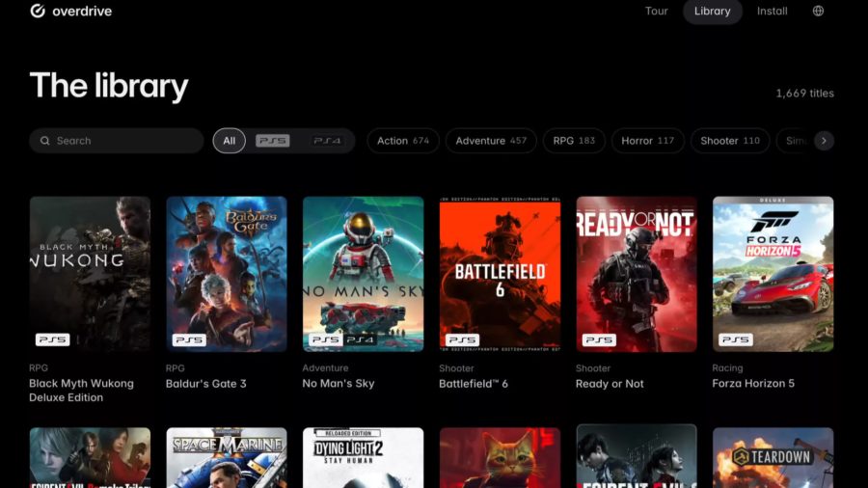Click Adventure label above No Man's Sky
The height and width of the screenshot is (488, 868).
(x=326, y=368)
